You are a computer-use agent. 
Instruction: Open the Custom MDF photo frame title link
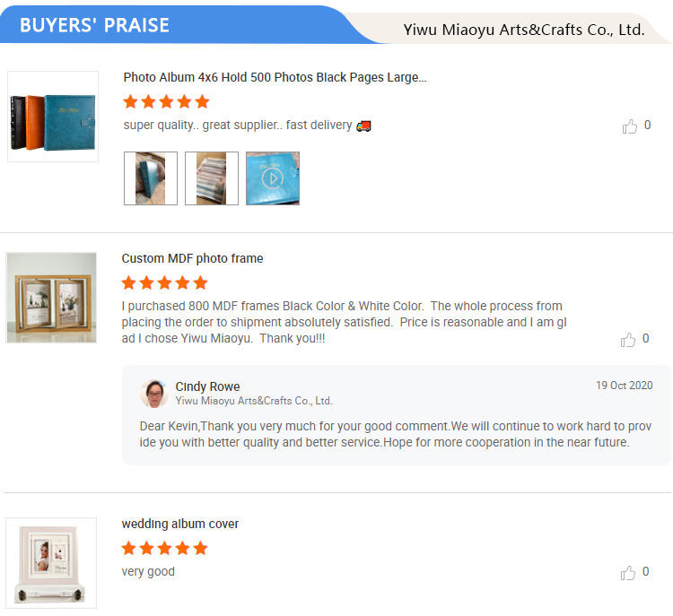pyautogui.click(x=192, y=258)
